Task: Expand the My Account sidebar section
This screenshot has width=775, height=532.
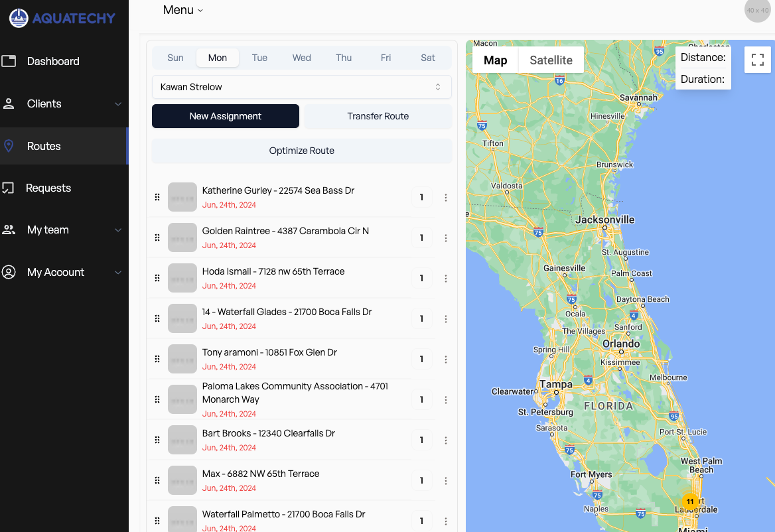Action: [117, 273]
